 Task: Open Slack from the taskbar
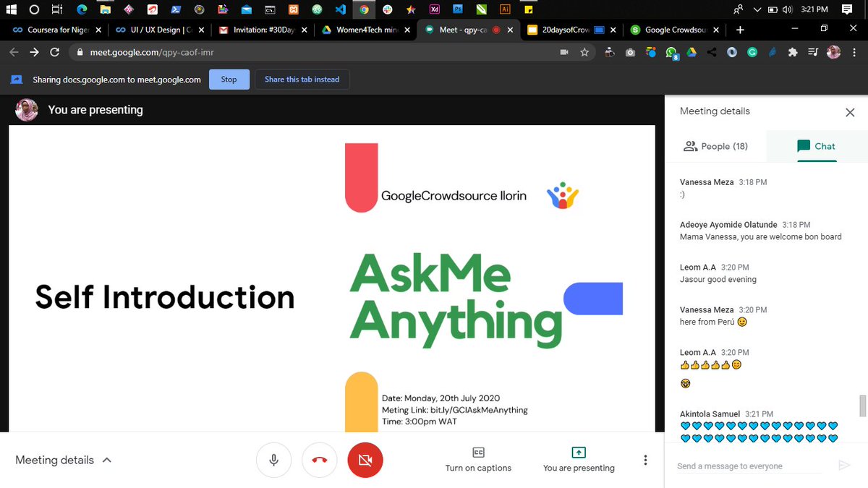[388, 9]
